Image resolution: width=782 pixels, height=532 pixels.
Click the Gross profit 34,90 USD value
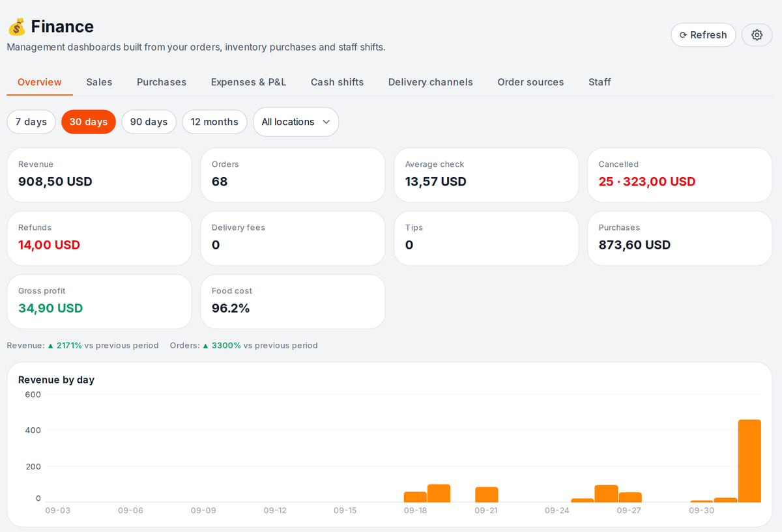click(x=50, y=308)
